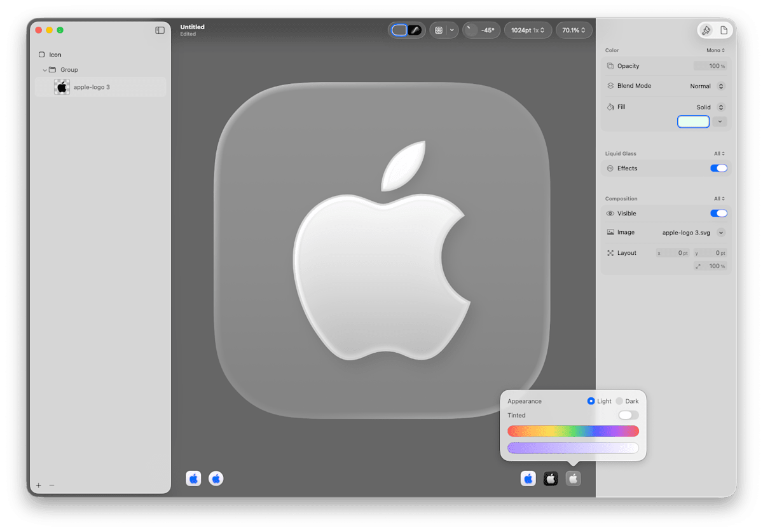The height and width of the screenshot is (532, 763).
Task: Add a new layer with plus button
Action: tap(38, 485)
